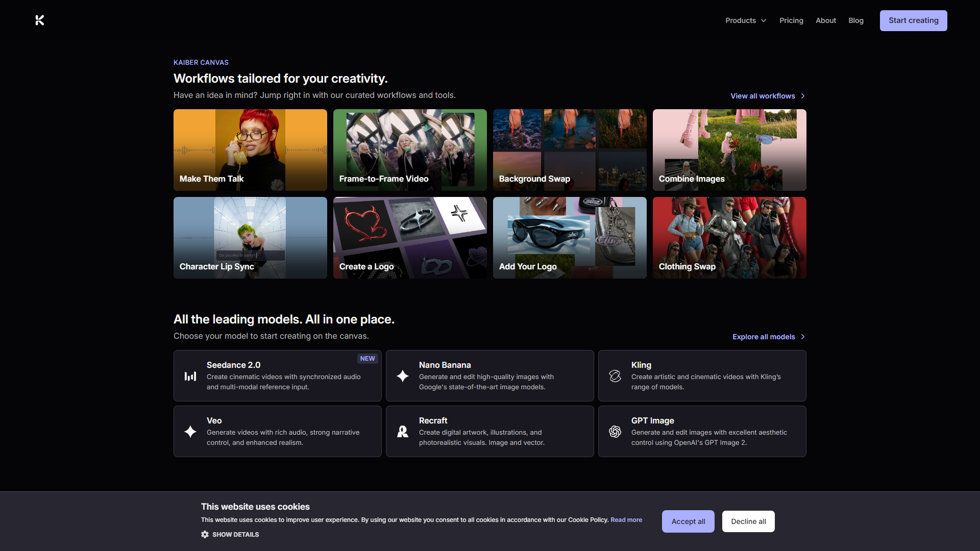Click 'Have an idea in mind?' subtitle
Screen dimensions: 980x551
(x=314, y=95)
